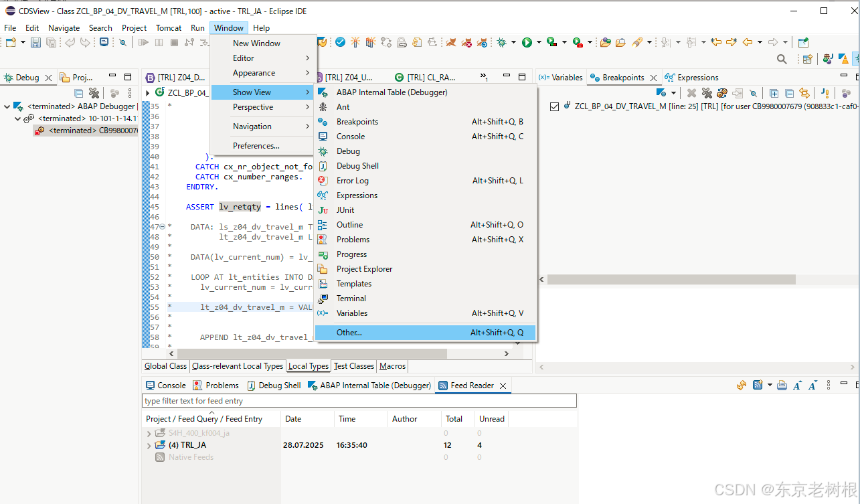This screenshot has height=504, width=860.
Task: Click Breakpoints view horizontal scrollbar thumb
Action: tap(671, 279)
